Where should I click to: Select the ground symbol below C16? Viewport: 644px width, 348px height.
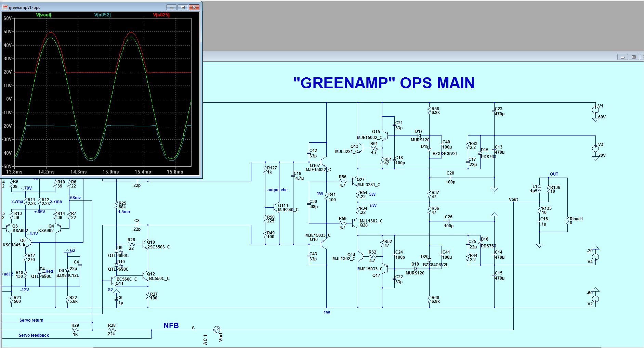(x=539, y=246)
